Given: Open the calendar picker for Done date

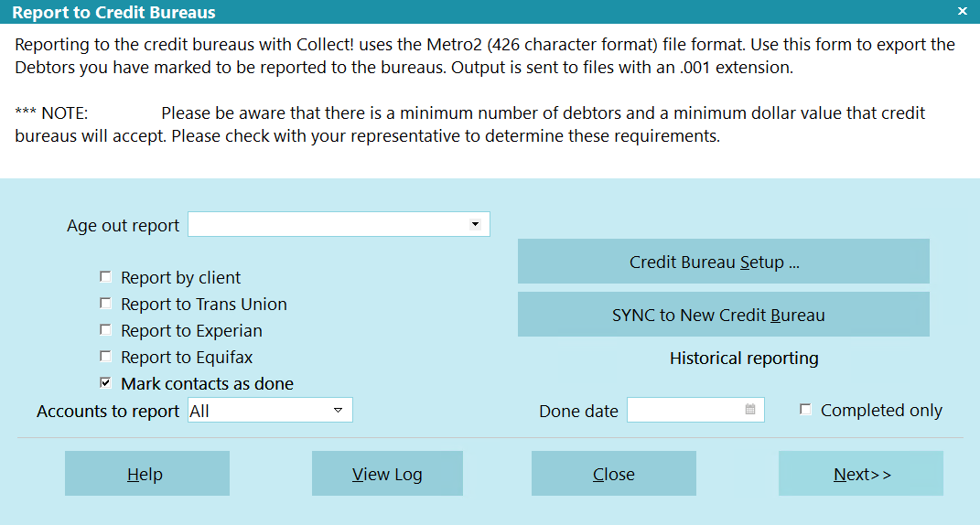Looking at the screenshot, I should (x=750, y=411).
